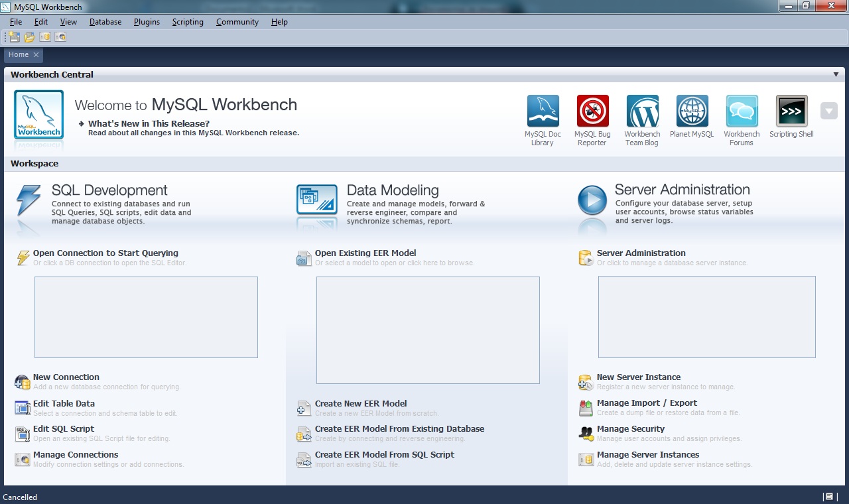Open the Plugins menu
The width and height of the screenshot is (849, 504).
(x=147, y=22)
